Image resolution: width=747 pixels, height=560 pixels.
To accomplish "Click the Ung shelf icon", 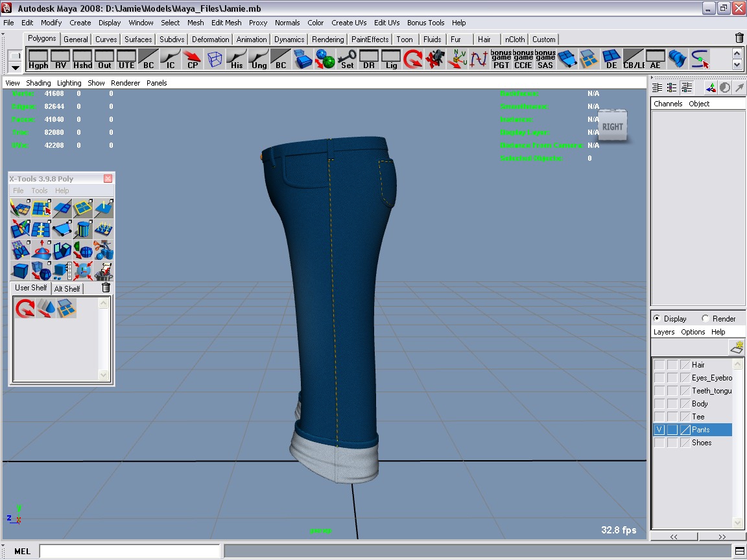I will click(x=259, y=60).
